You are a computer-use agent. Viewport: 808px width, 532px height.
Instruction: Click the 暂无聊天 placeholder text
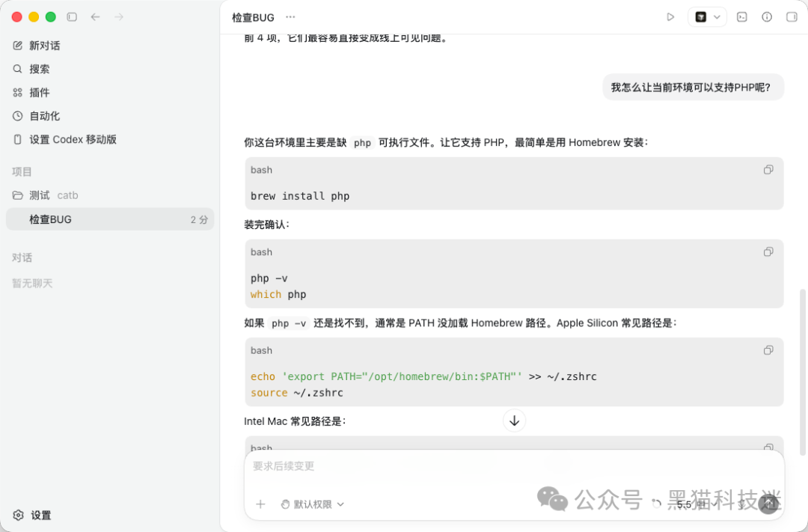point(32,283)
